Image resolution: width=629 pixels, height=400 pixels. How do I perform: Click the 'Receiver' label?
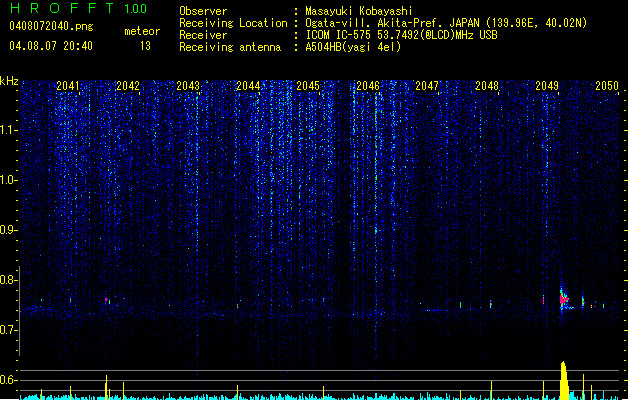tap(203, 35)
